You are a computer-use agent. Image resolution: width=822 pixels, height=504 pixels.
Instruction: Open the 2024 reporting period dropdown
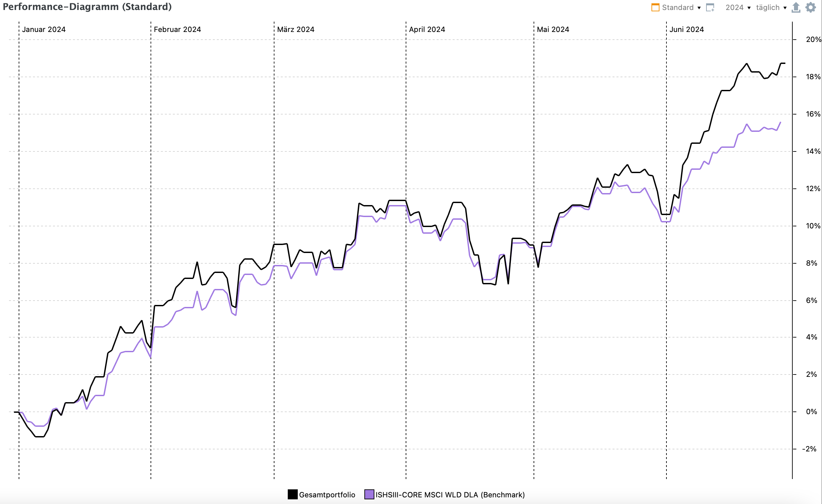(738, 7)
